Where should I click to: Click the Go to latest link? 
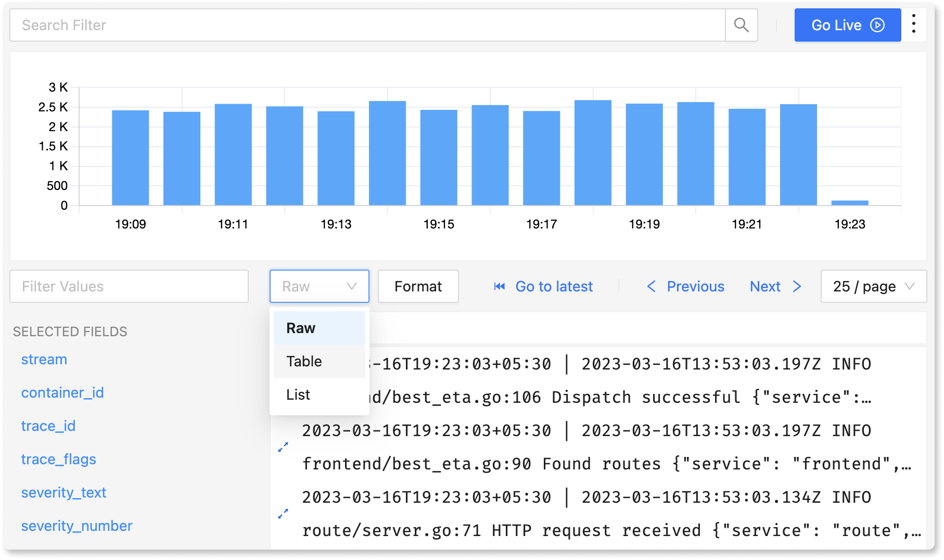tap(554, 286)
